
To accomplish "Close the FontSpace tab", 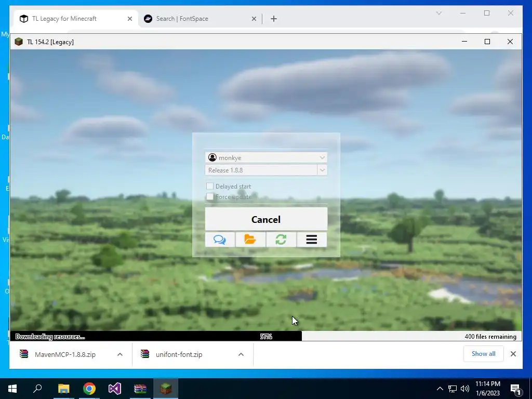I will click(x=254, y=19).
